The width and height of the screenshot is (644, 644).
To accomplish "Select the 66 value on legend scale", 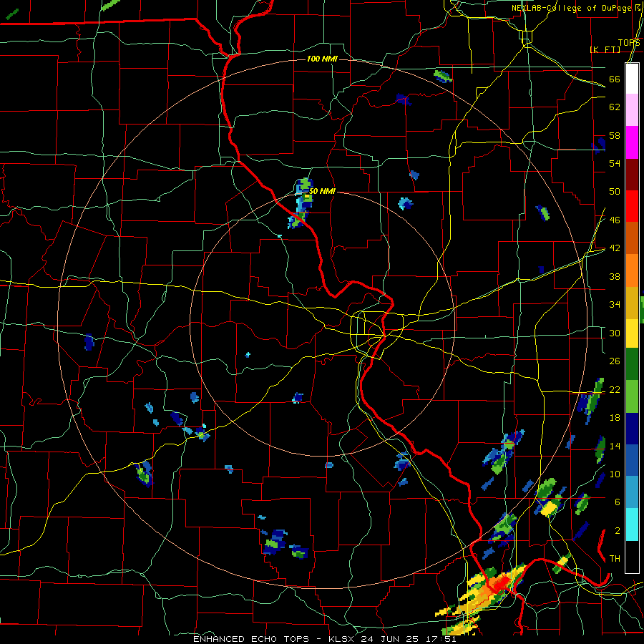I will click(615, 79).
